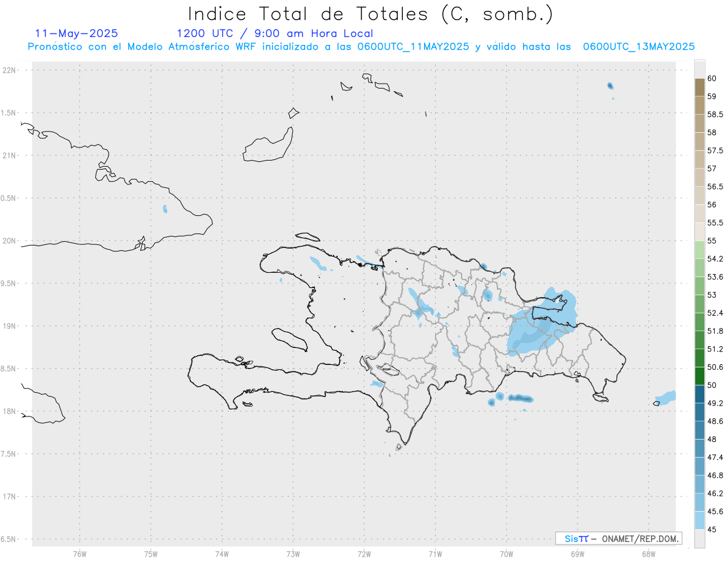Select the "73W" longitude axis label
Screen dimensions: 728x562
[x=293, y=554]
